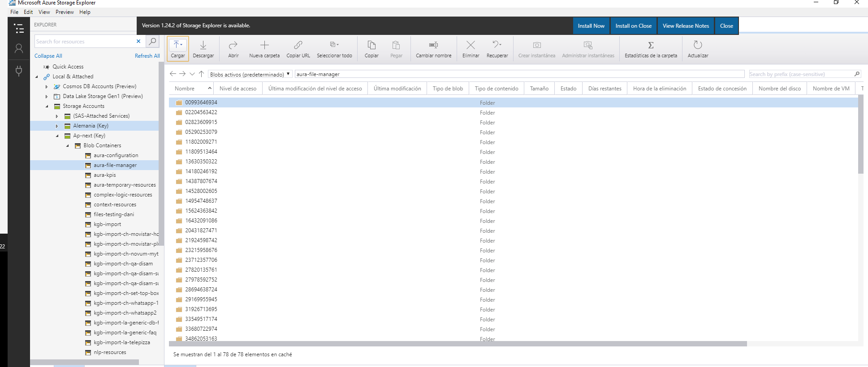Collapse the Storage Accounts node
The width and height of the screenshot is (868, 367).
click(47, 106)
